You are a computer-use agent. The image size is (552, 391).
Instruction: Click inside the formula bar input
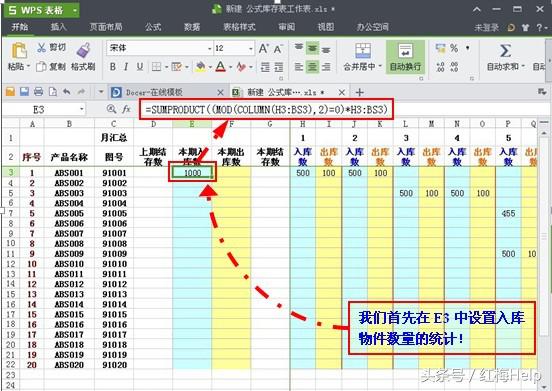point(266,109)
